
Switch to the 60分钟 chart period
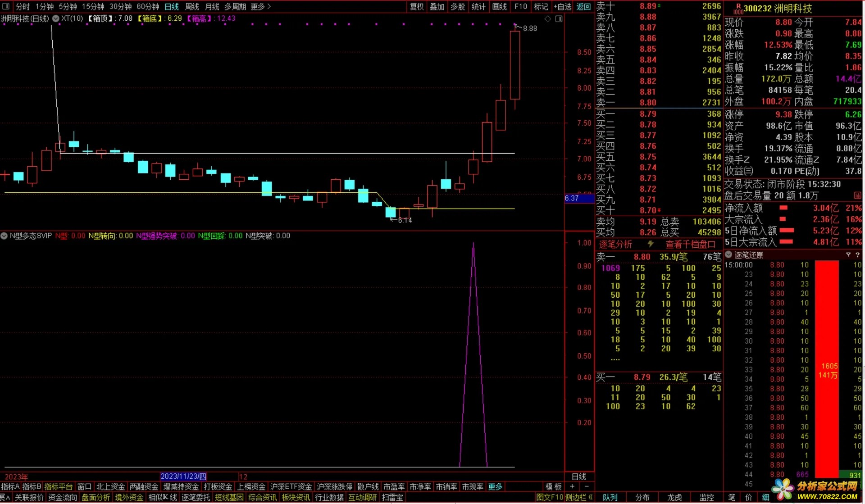148,6
